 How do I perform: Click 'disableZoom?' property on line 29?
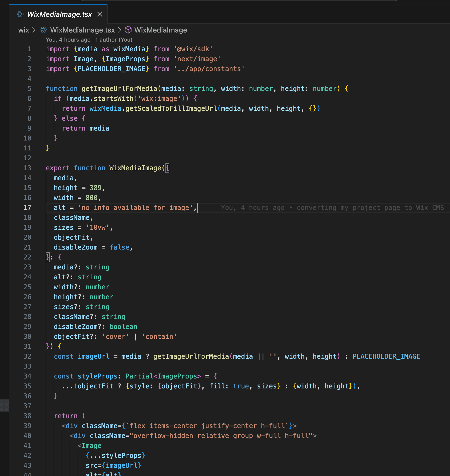click(x=78, y=327)
